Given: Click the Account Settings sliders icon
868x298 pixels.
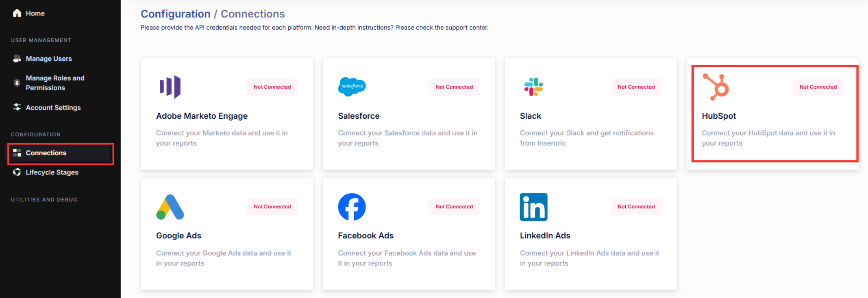Looking at the screenshot, I should pos(17,107).
